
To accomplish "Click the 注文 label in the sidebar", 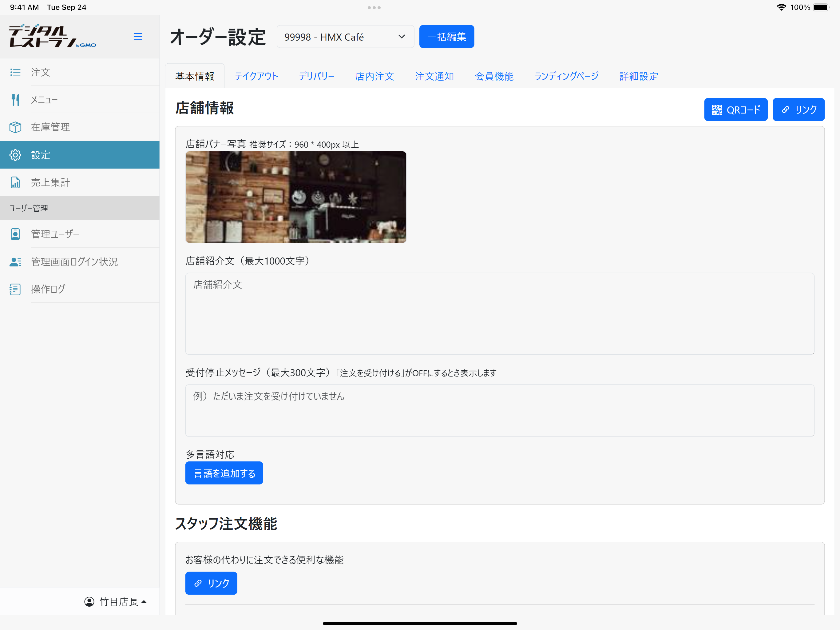I will (x=41, y=72).
